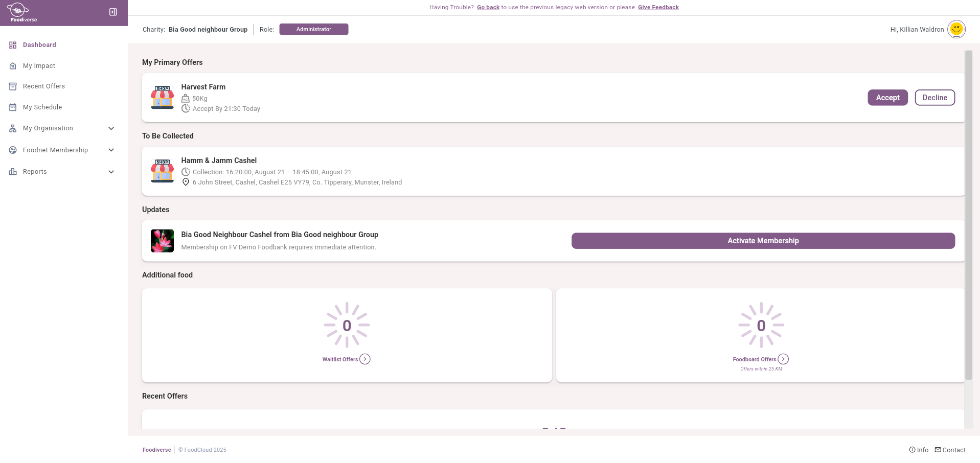Viewport: 980px width, 463px height.
Task: Select Recent Offers in sidebar
Action: click(44, 86)
